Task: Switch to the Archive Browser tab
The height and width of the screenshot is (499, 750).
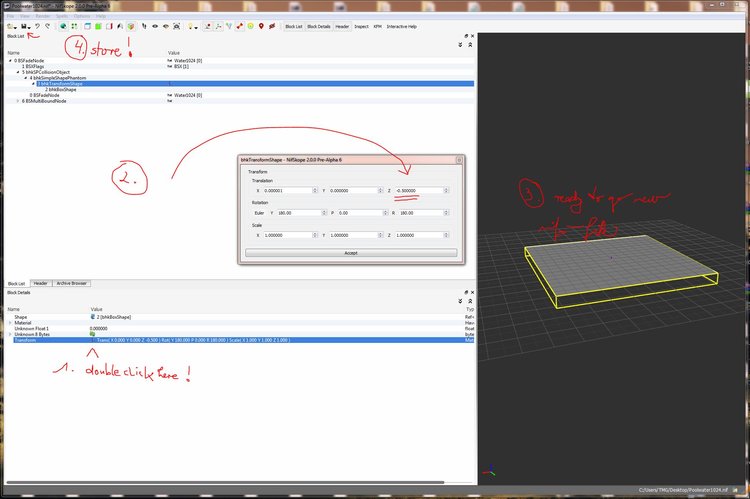Action: tap(71, 283)
